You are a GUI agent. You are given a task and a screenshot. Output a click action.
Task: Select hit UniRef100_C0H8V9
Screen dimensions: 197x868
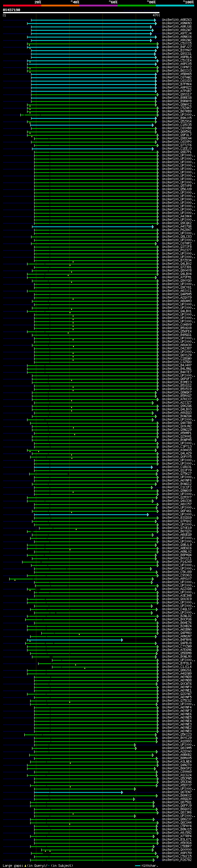[177, 325]
